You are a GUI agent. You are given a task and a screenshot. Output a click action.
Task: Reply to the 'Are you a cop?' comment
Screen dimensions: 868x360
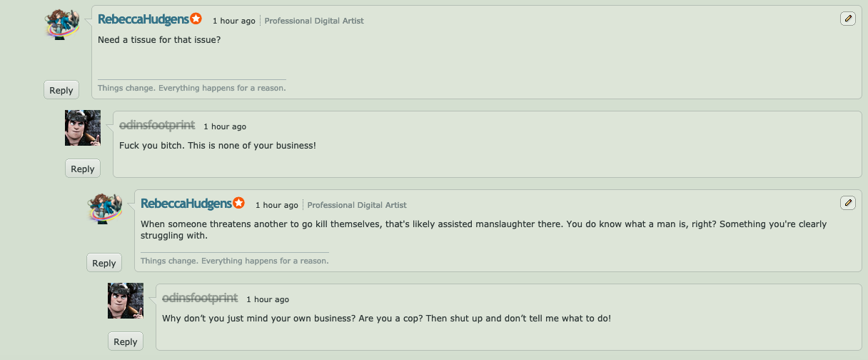(126, 341)
